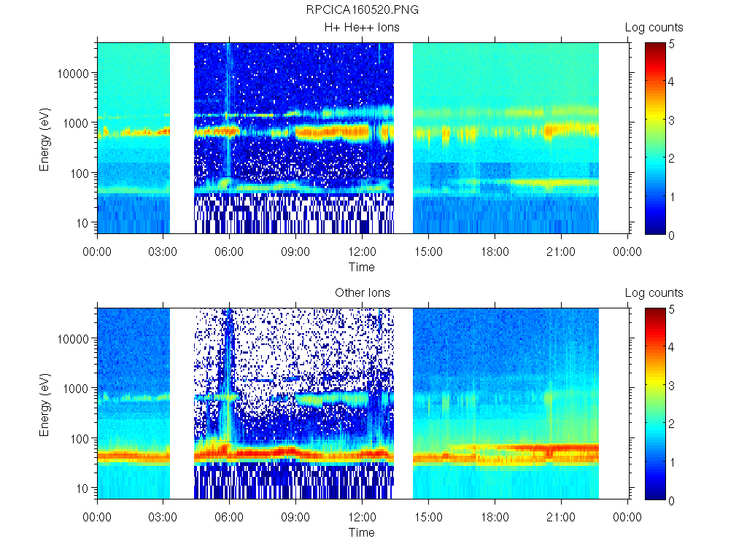Click the bottom plot's 'Time' axis label
This screenshot has height=560, width=747.
tap(362, 532)
